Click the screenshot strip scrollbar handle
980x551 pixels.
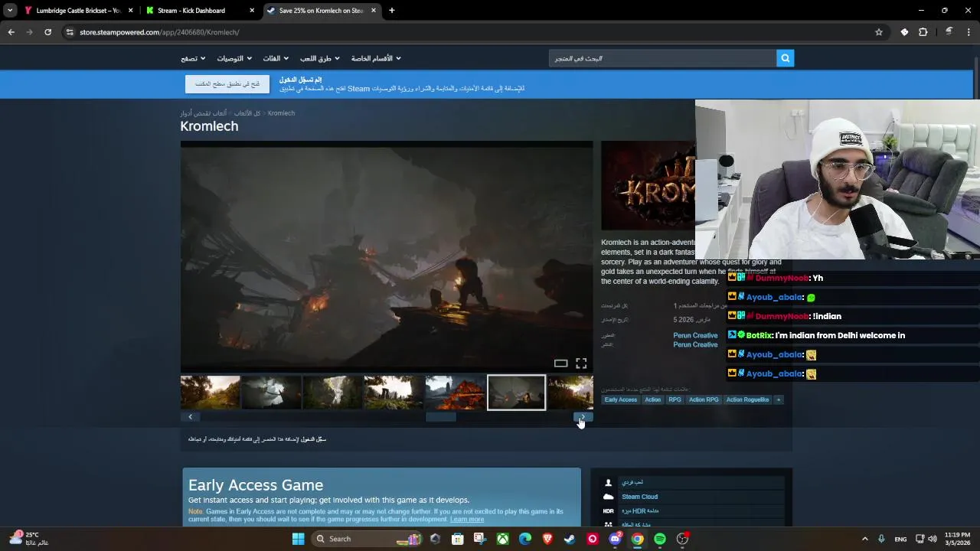[x=441, y=417]
